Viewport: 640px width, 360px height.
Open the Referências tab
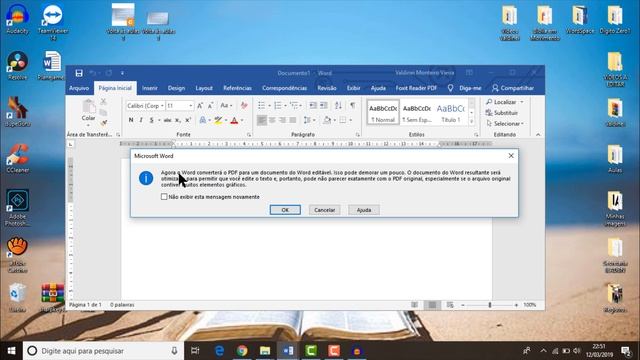(x=237, y=88)
